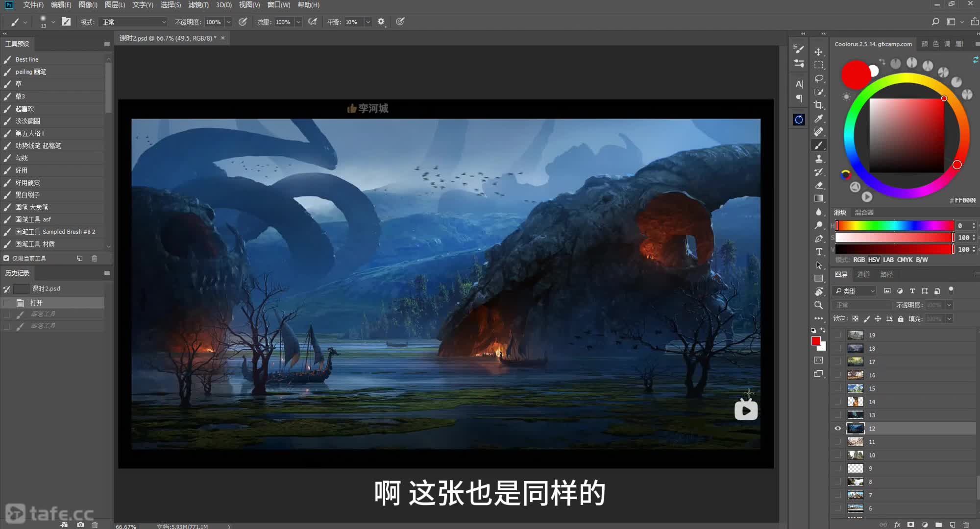
Task: Toggle 仅限当前工具 checkbox
Action: [6, 258]
